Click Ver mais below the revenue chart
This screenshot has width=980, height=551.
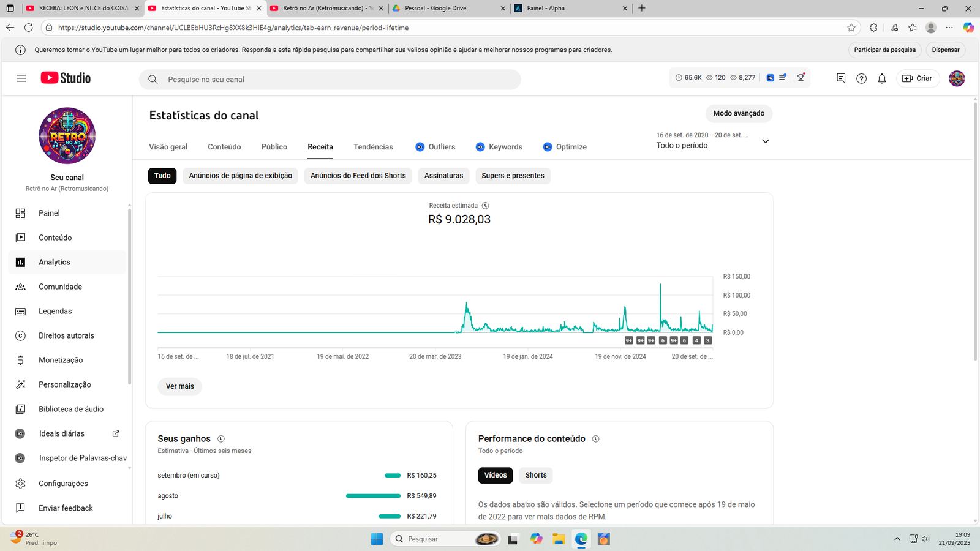180,386
